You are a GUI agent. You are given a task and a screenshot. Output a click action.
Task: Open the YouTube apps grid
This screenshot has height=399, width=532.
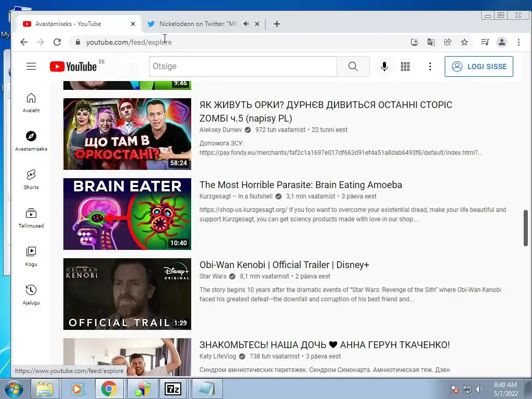(405, 66)
